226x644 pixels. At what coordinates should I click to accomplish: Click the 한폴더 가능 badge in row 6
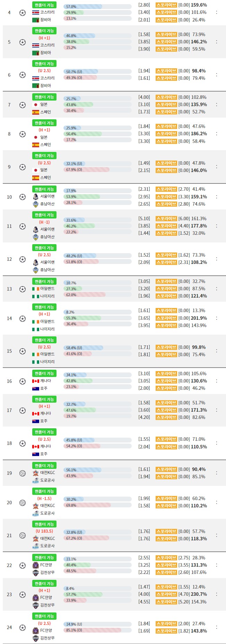[44, 64]
